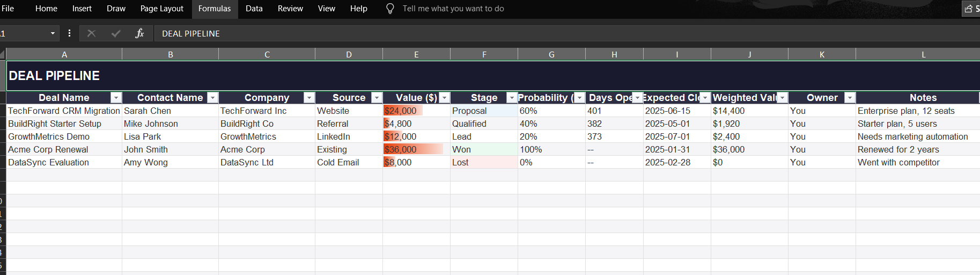The height and width of the screenshot is (275, 980).
Task: Select the GrowthMetrics Demo cell
Action: [64, 136]
